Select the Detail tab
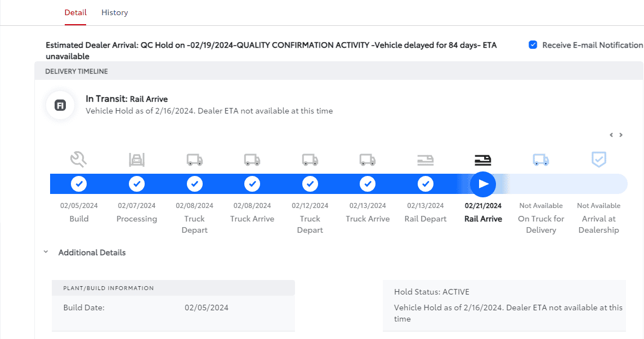The height and width of the screenshot is (339, 644). tap(75, 12)
